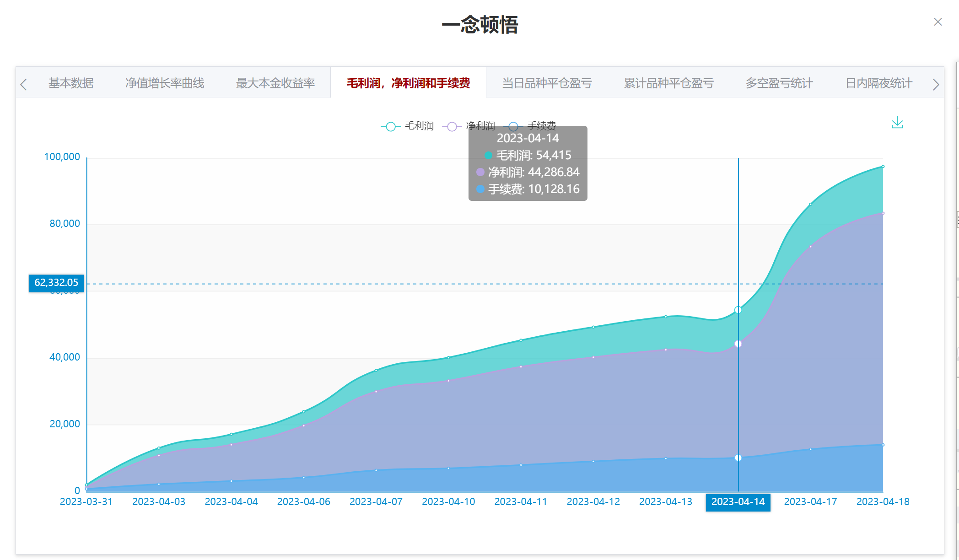Download the chart as image
The image size is (959, 560).
(897, 123)
